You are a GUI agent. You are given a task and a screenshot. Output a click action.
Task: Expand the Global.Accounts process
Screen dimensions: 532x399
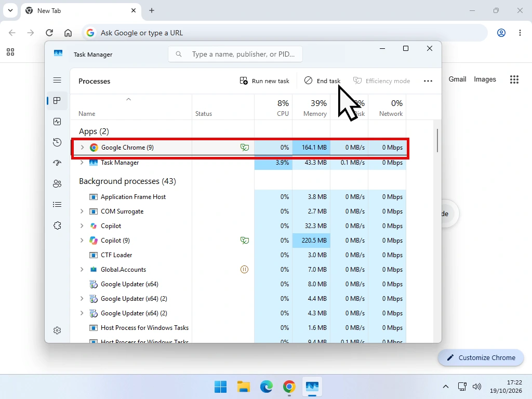pyautogui.click(x=82, y=270)
